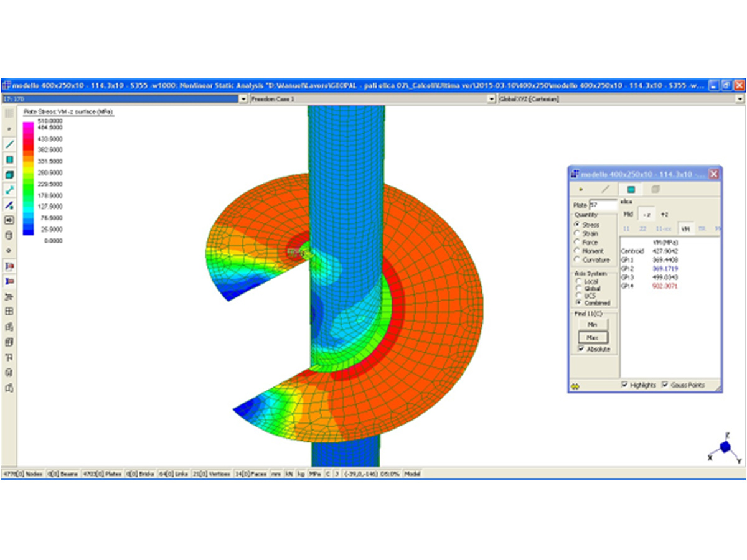Screen dimensions: 747x560
Task: Select the plate tab icon in inspector panel
Action: point(631,189)
